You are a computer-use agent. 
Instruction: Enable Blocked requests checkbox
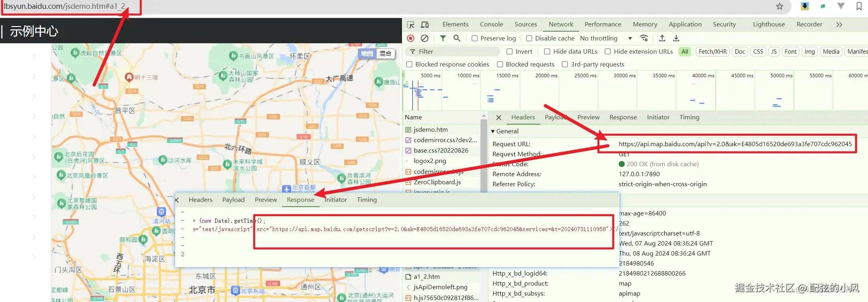click(500, 64)
